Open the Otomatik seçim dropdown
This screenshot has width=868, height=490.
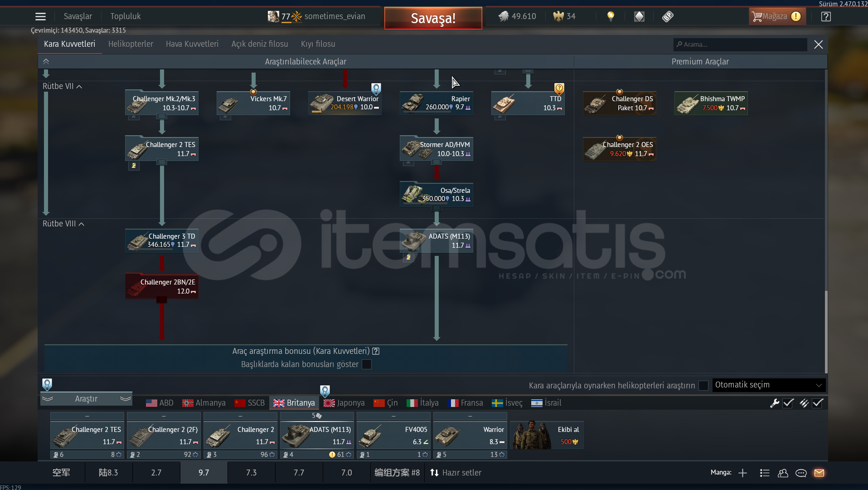[x=769, y=385]
